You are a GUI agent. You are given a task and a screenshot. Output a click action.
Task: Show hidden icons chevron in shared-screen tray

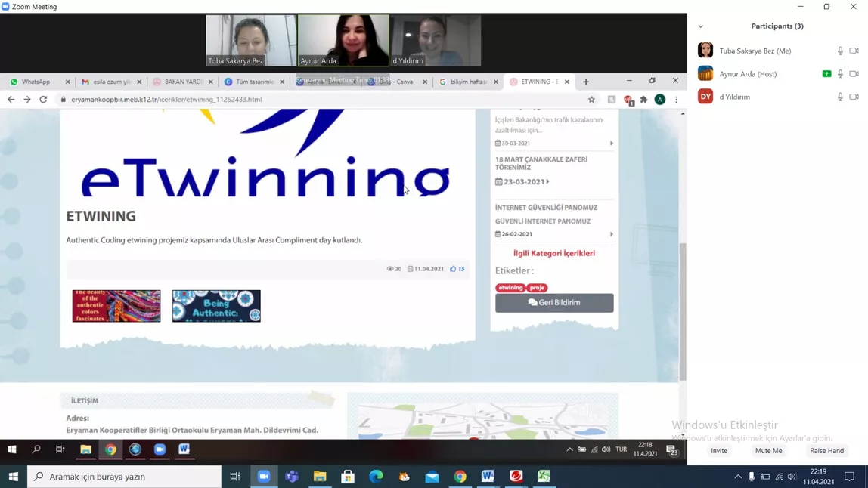(569, 449)
